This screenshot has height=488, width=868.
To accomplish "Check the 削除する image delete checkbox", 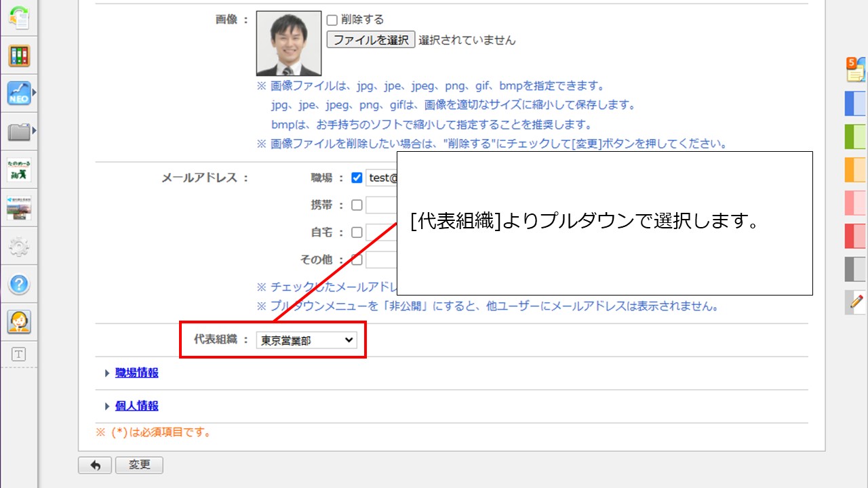I will pos(332,20).
